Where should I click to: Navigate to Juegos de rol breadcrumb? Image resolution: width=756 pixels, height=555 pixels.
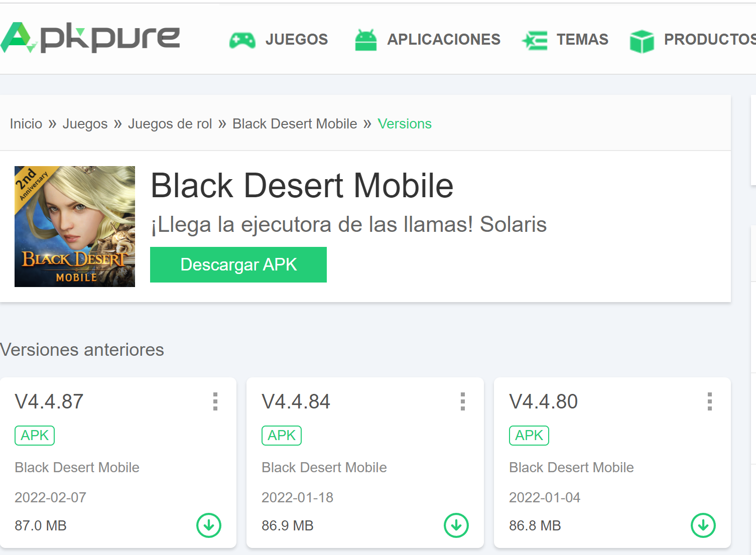[x=170, y=124]
